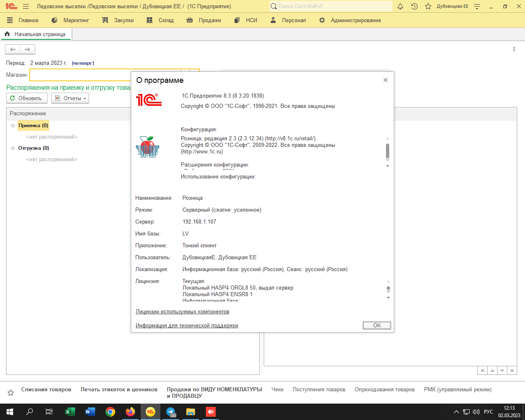Open the history clock icon

coord(414,6)
